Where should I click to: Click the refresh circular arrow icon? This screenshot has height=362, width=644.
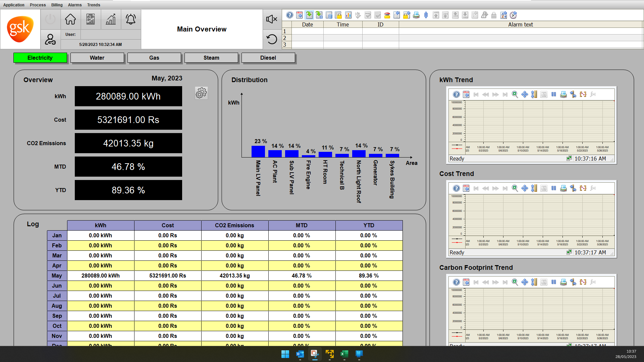click(x=272, y=39)
